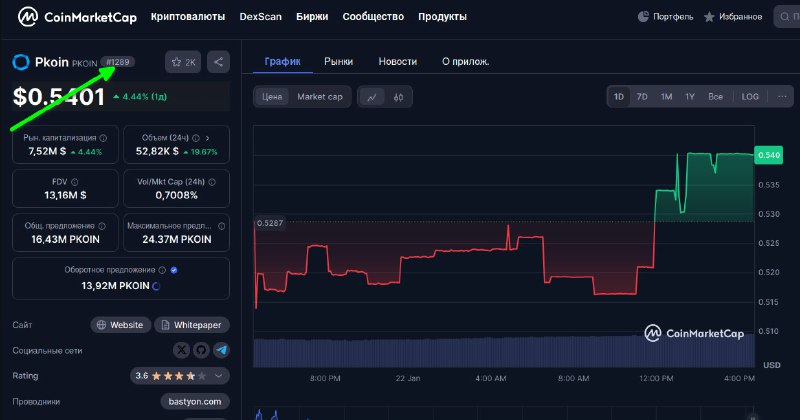Viewport: 800px width, 420px height.
Task: Click the verified supply badge icon
Action: 174,270
